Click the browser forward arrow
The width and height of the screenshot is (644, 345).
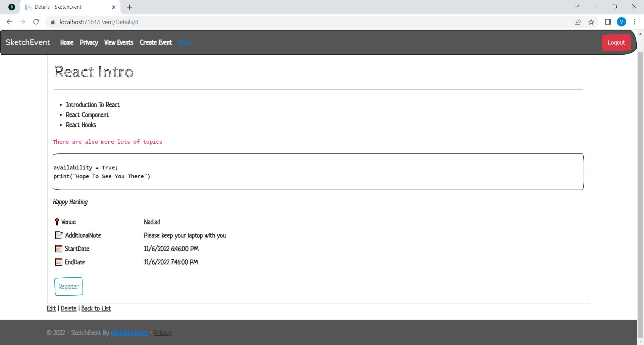23,22
